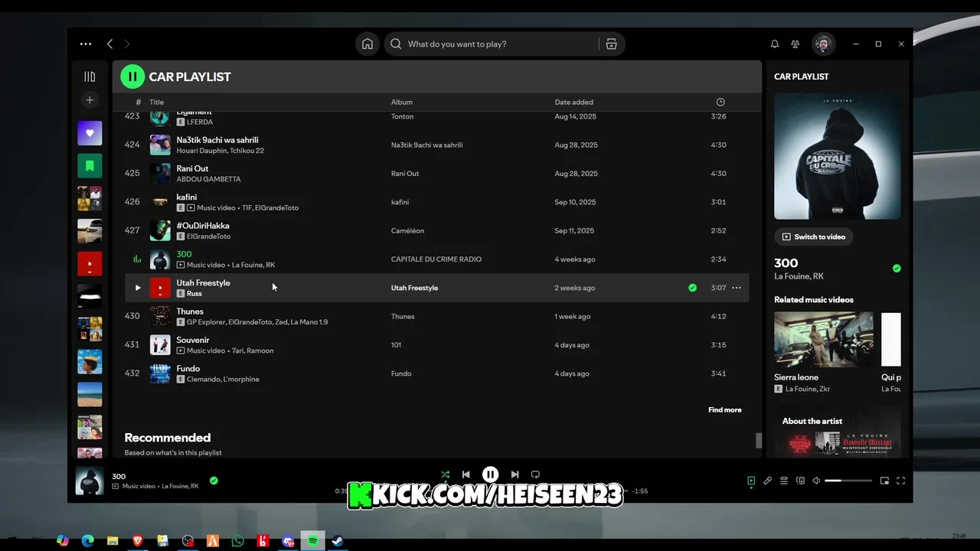Open the now playing cover thumbnail in player bar
Screen dimensions: 980x551
tap(90, 481)
